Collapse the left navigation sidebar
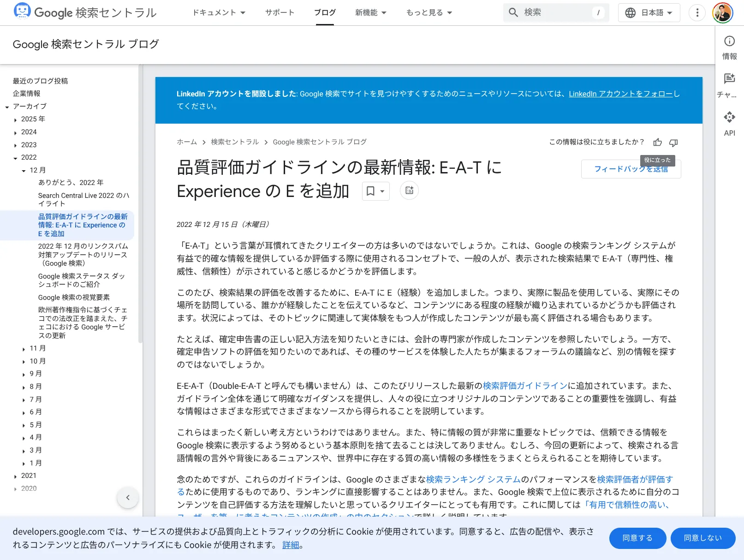Screen dimensions: 744x560 coord(128,498)
